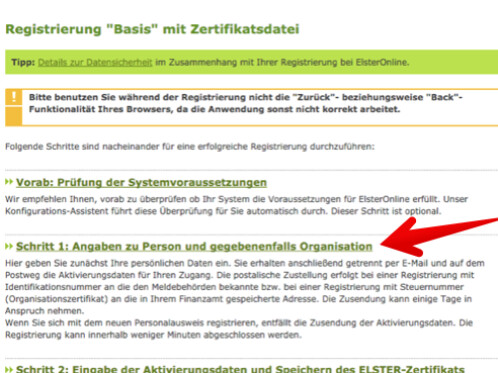Click paragraph 'Wir empfehlen Ihnen, vorab zu überprüfen'
Viewport: 498px width, 373px height.
point(236,205)
